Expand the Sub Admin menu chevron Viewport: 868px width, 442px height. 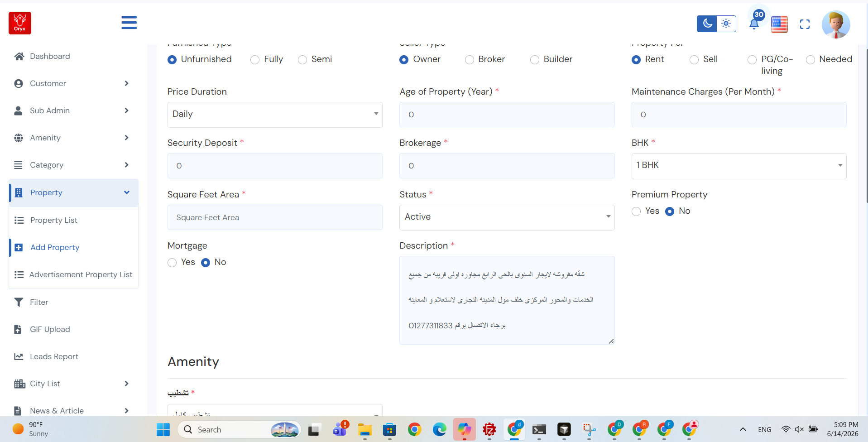(x=126, y=110)
